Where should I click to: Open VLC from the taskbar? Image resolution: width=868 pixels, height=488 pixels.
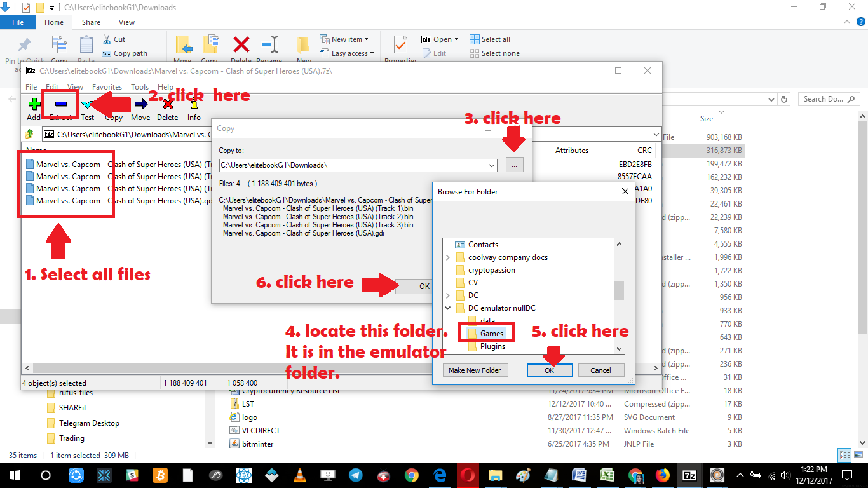coord(299,475)
